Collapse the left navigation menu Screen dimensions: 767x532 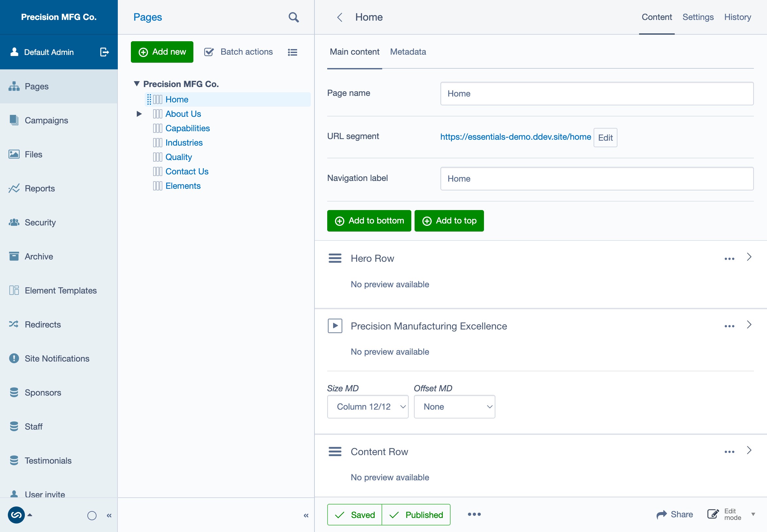[109, 516]
